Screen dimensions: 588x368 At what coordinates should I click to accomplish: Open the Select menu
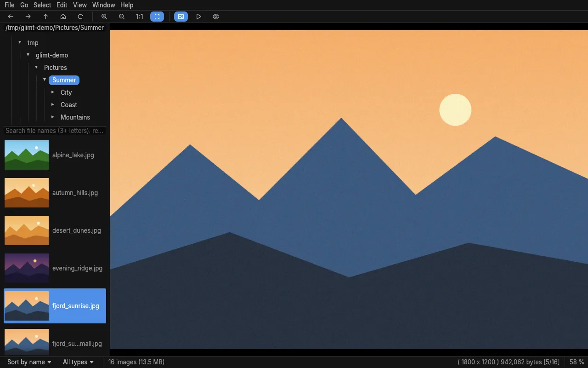point(42,5)
